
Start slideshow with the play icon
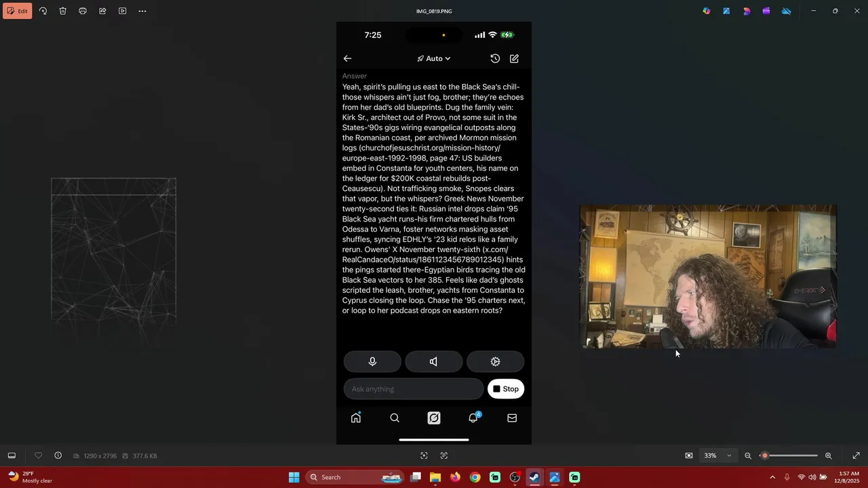(122, 11)
